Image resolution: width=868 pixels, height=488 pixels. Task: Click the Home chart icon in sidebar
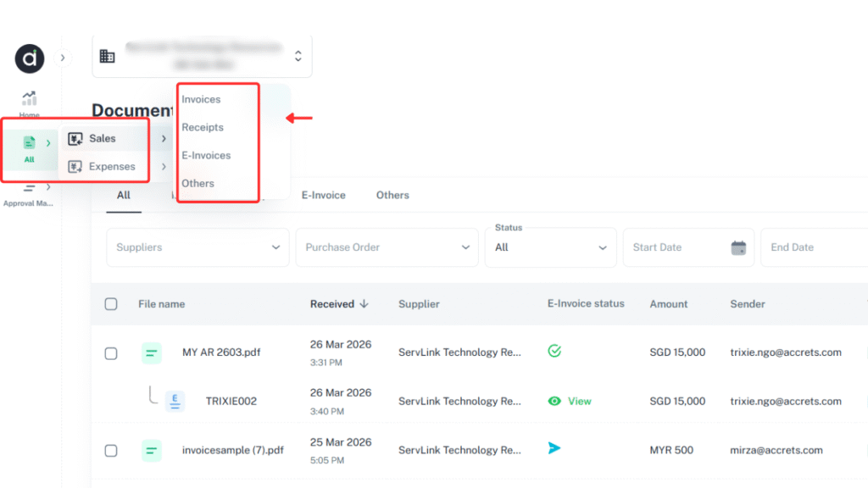30,99
